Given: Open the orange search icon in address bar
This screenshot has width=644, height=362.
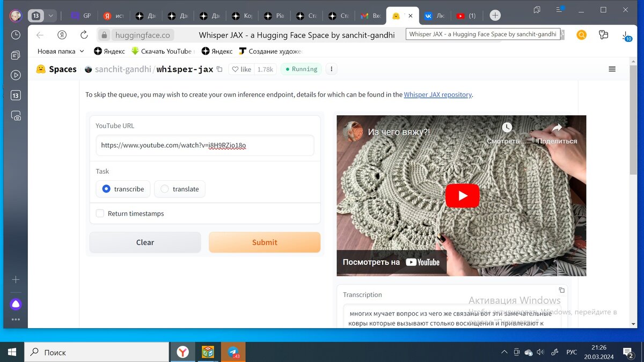Looking at the screenshot, I should point(581,35).
